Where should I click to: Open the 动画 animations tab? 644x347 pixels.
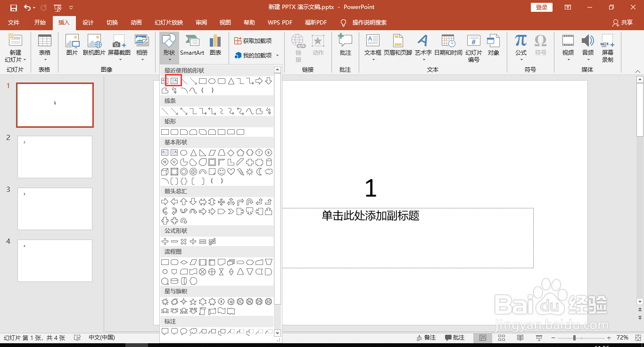(136, 23)
